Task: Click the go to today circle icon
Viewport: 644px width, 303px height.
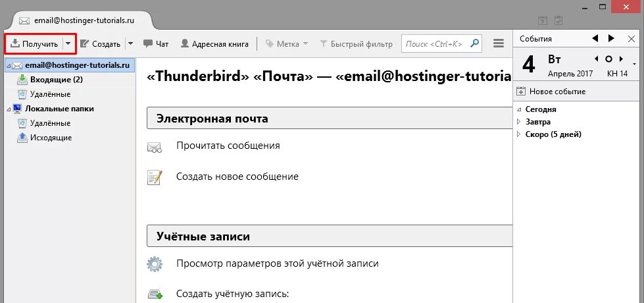Action: 609,59
